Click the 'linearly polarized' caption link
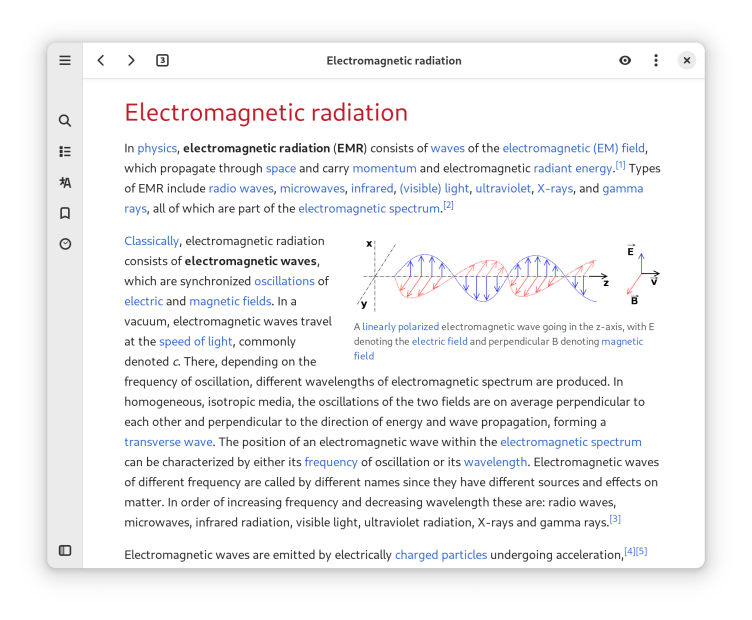The width and height of the screenshot is (752, 620). coord(400,326)
